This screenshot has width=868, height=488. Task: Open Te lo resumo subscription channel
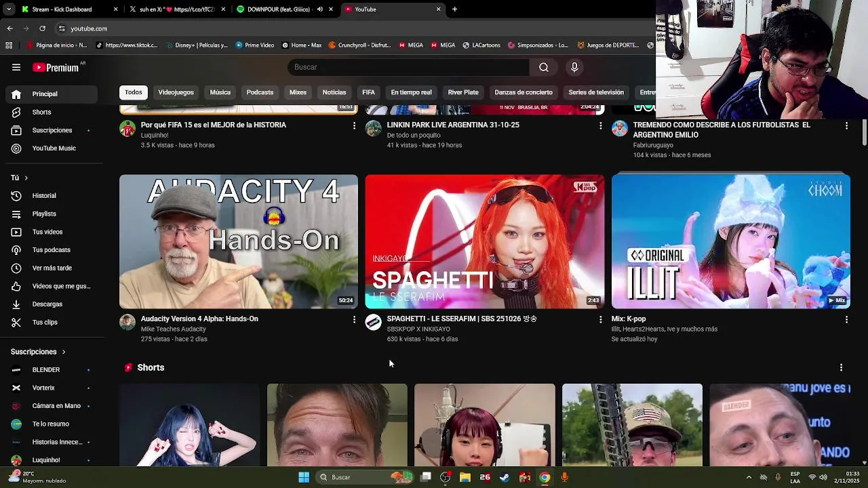click(52, 424)
